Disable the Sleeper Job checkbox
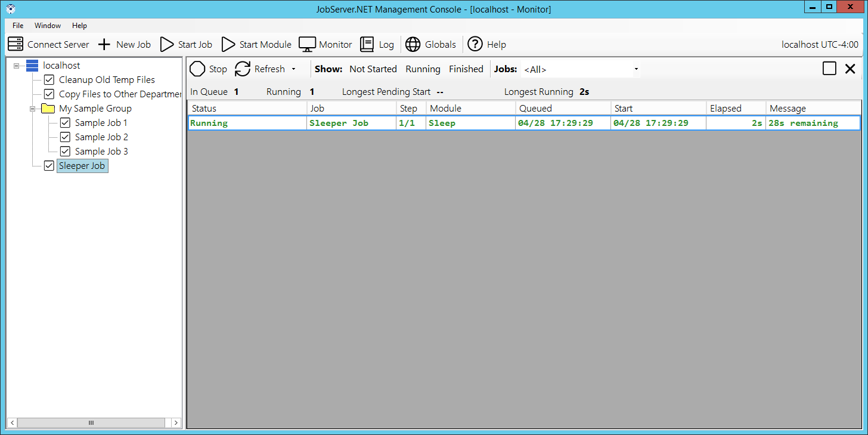868x435 pixels. pyautogui.click(x=49, y=166)
